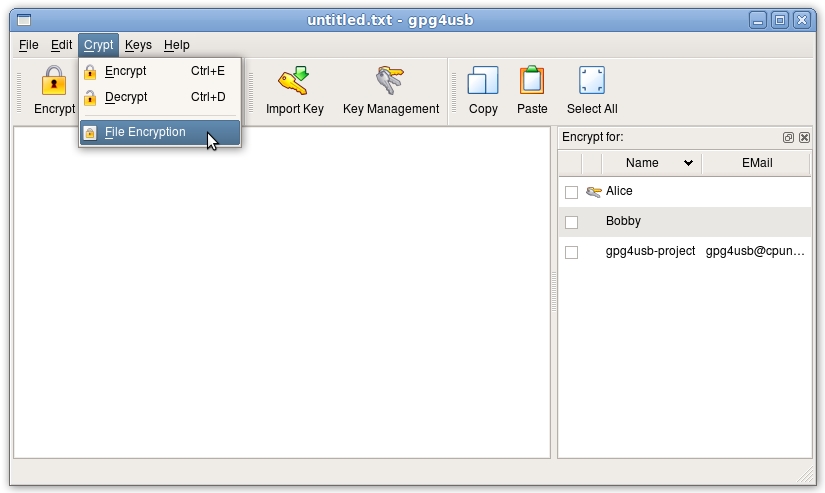This screenshot has height=493, width=825.
Task: Tick the checkbox for Bobby
Action: 571,223
